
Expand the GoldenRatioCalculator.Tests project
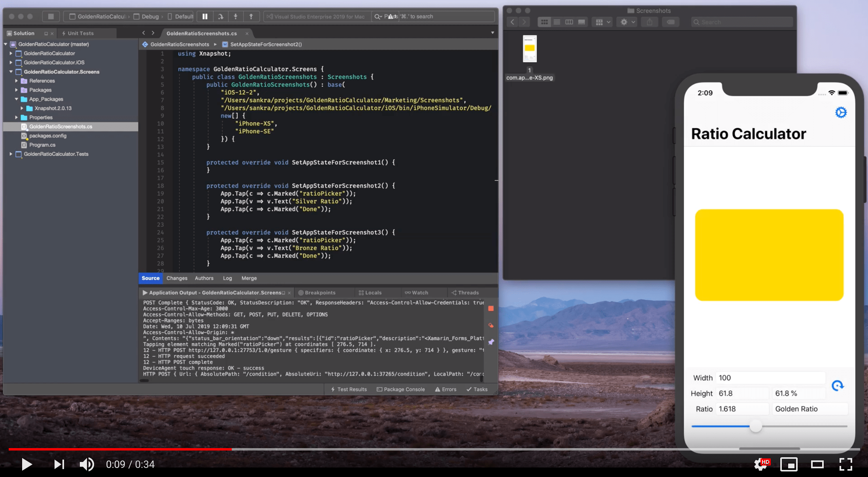click(11, 154)
